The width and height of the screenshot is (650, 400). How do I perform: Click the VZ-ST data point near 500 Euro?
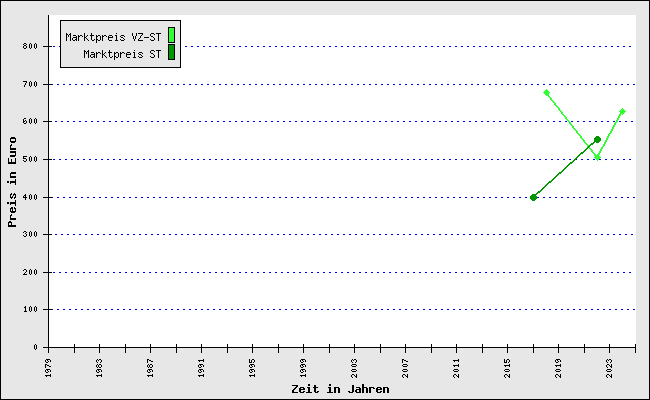click(597, 158)
